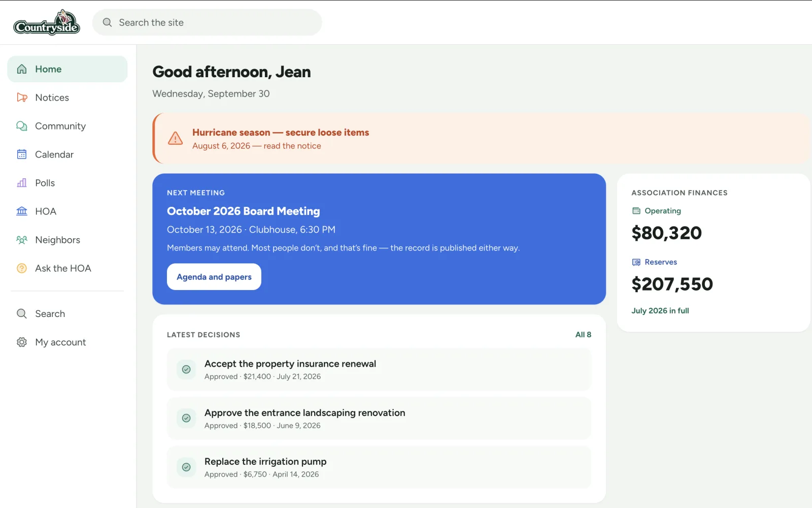Click into the Search the site field
This screenshot has height=508, width=812.
pos(207,22)
